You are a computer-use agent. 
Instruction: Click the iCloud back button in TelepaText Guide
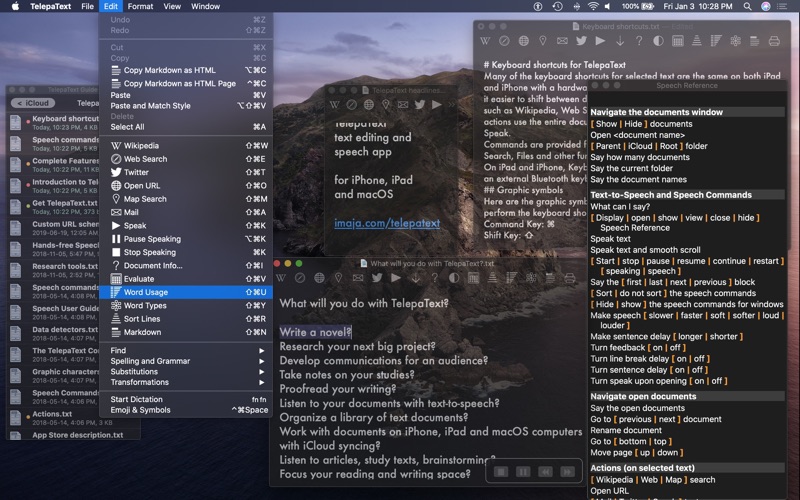pos(33,103)
